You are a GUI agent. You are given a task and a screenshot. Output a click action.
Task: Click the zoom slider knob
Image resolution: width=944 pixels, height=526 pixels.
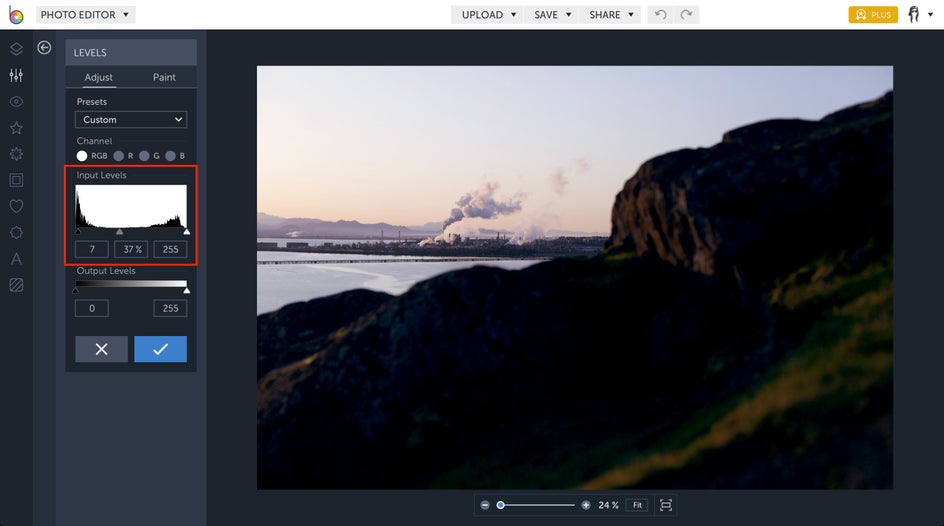(500, 505)
